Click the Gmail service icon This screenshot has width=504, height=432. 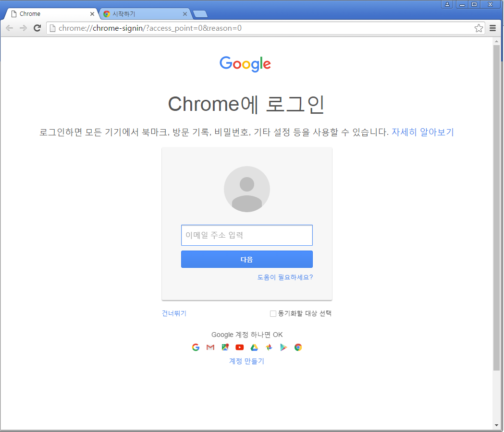pos(210,347)
